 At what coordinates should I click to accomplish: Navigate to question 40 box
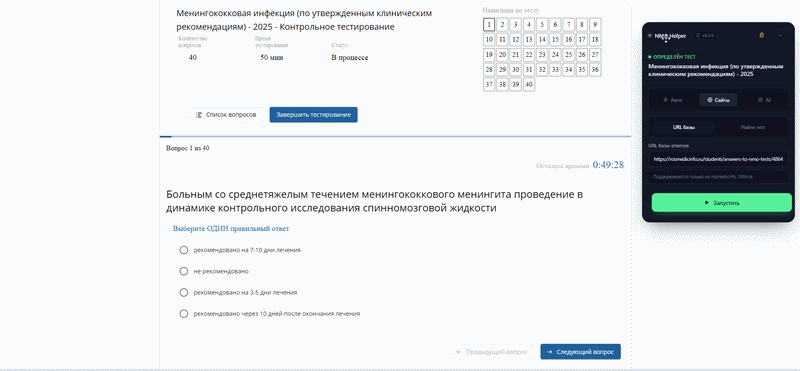point(529,85)
